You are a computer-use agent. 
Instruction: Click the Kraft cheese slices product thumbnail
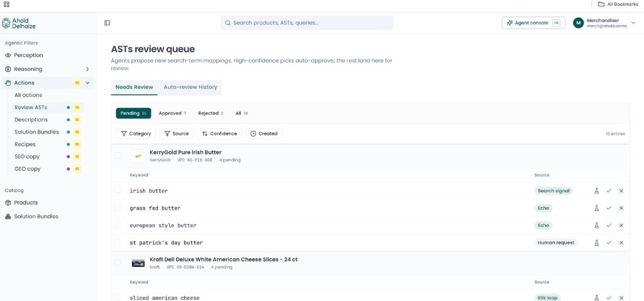[x=138, y=263]
